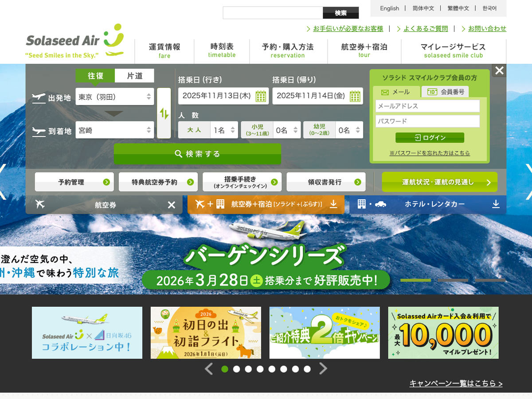Select the second carousel pagination dot
This screenshot has width=532, height=399.
click(x=237, y=369)
